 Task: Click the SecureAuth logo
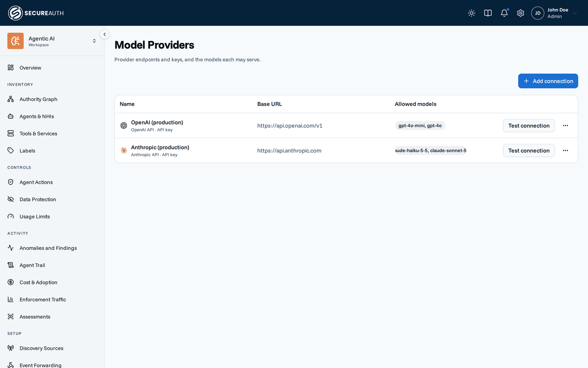(x=36, y=13)
